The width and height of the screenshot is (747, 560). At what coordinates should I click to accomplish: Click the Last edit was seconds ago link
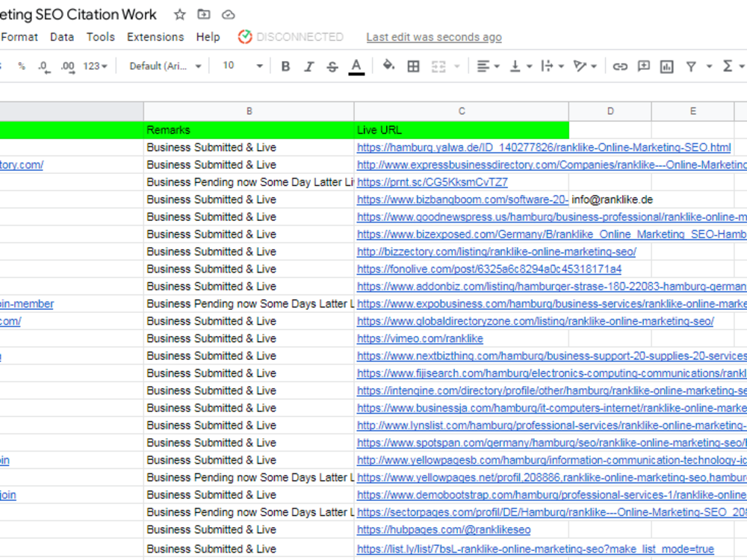[434, 37]
